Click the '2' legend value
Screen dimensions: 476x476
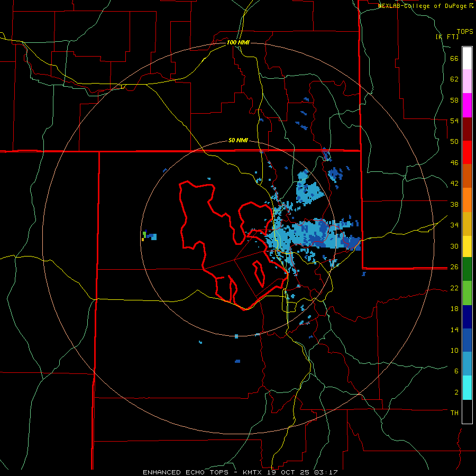[x=456, y=392]
